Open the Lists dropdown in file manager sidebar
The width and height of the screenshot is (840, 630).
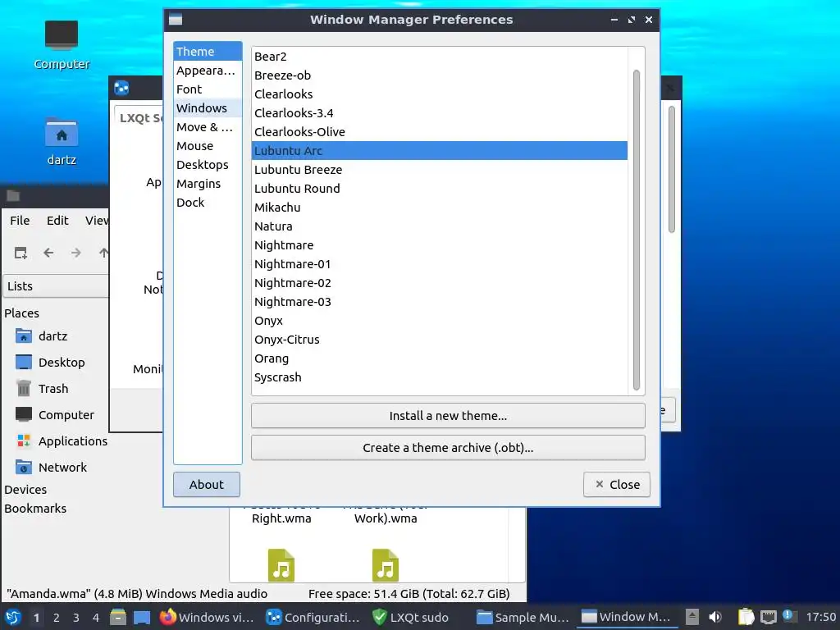click(56, 286)
